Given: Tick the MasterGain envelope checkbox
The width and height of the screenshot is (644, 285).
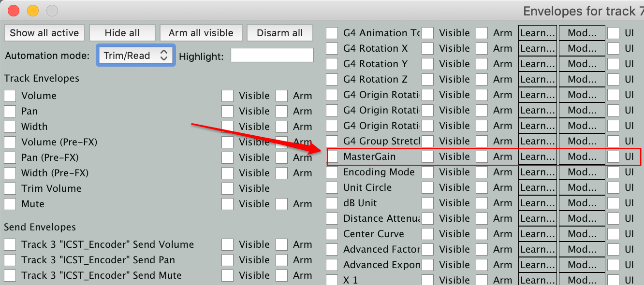Looking at the screenshot, I should click(x=332, y=157).
